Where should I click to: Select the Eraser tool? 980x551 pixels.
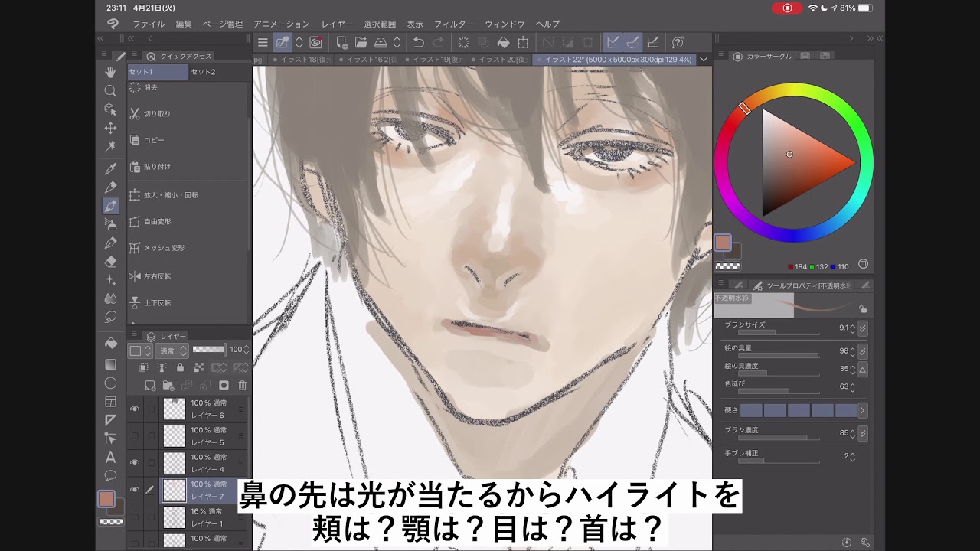[x=110, y=262]
